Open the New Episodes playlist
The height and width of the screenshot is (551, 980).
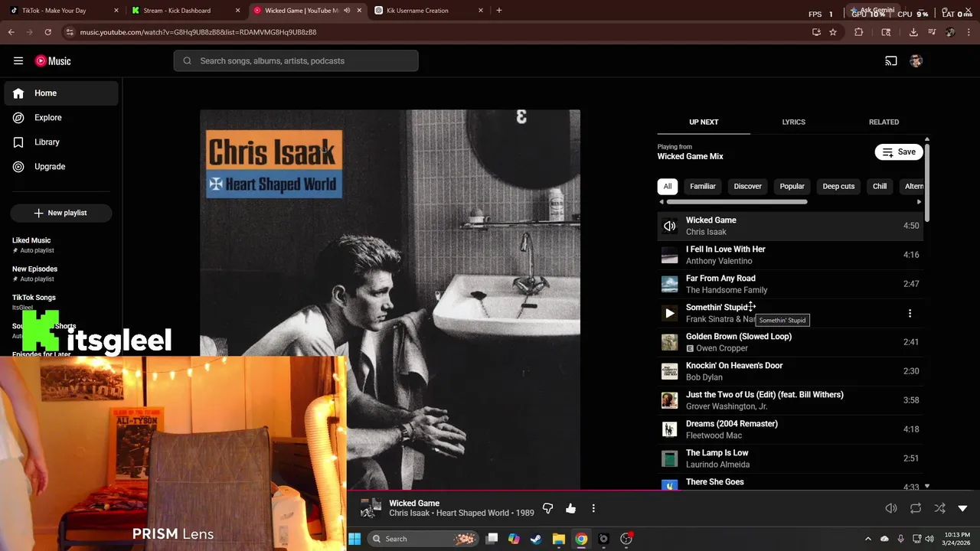click(61, 273)
